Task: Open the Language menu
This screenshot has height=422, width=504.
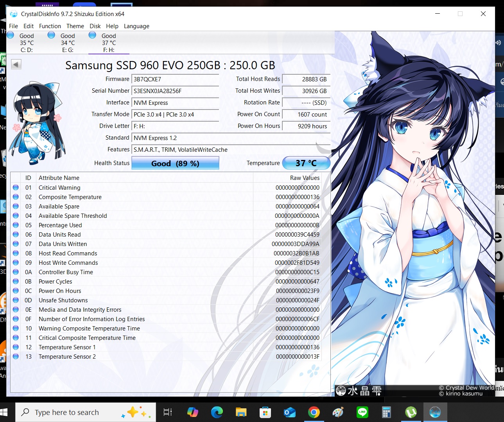Action: 136,26
